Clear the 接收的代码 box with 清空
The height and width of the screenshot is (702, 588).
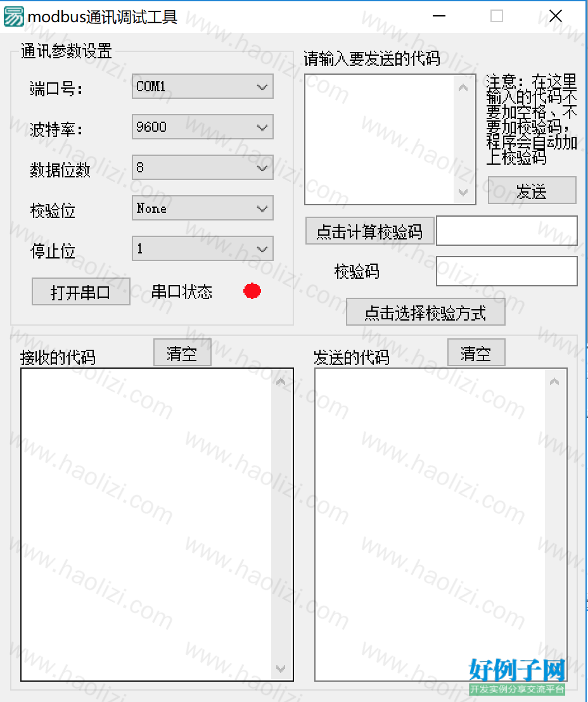(182, 353)
